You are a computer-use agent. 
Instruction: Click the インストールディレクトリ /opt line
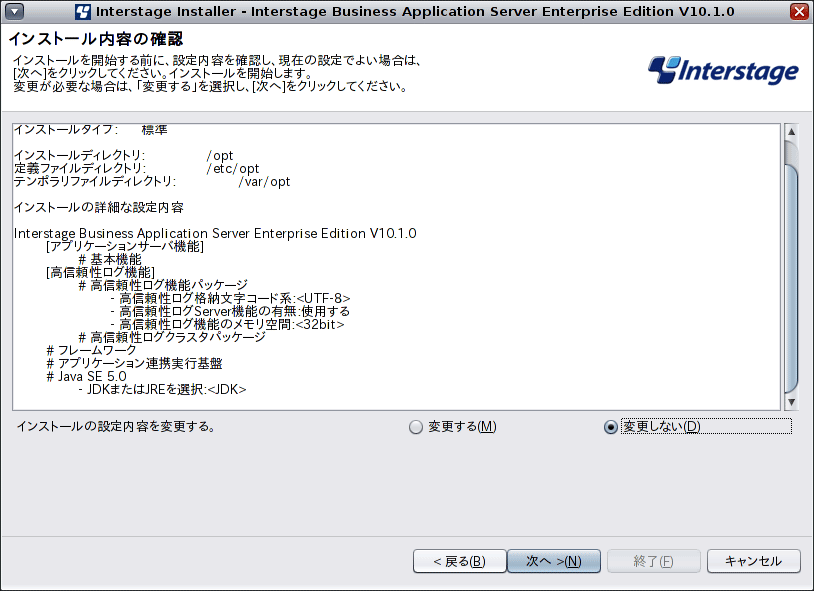(x=124, y=156)
